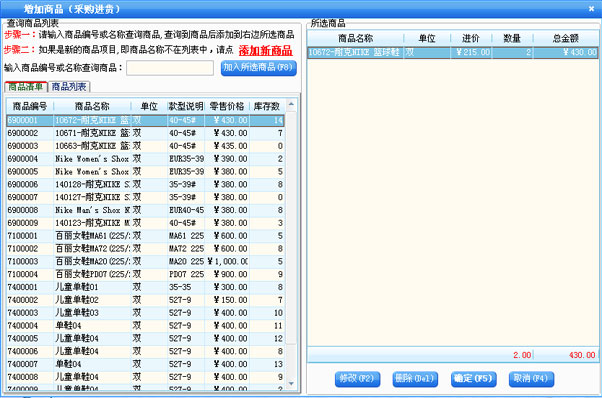The image size is (602, 398).
Task: Click the 库存数 column header
Action: click(x=267, y=106)
